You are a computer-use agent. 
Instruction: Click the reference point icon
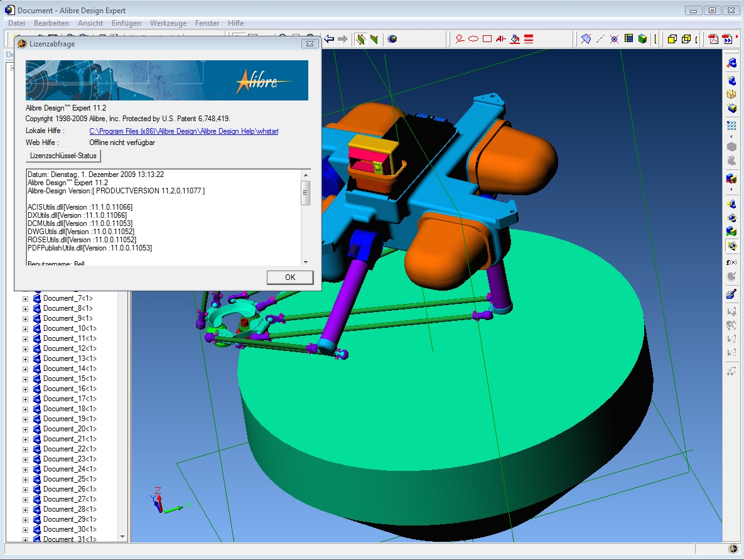click(615, 39)
